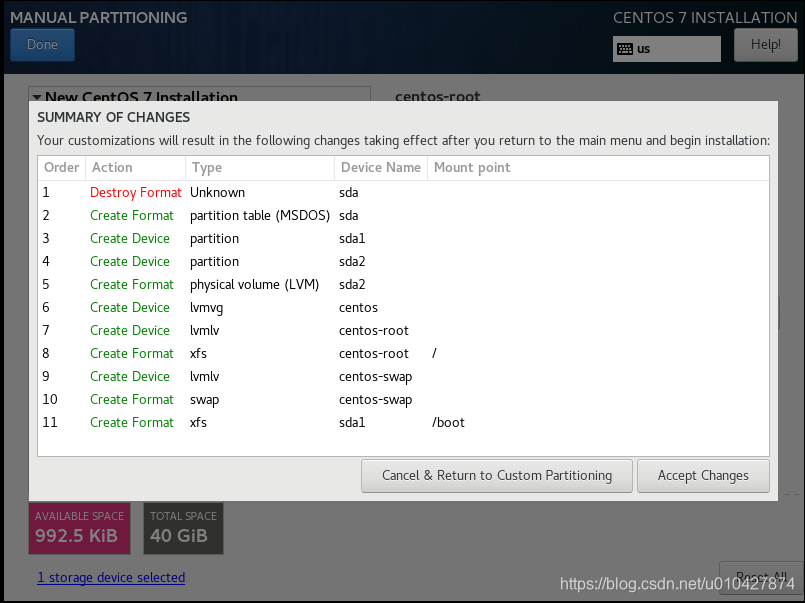Select order number 9 cell
805x603 pixels.
click(46, 377)
